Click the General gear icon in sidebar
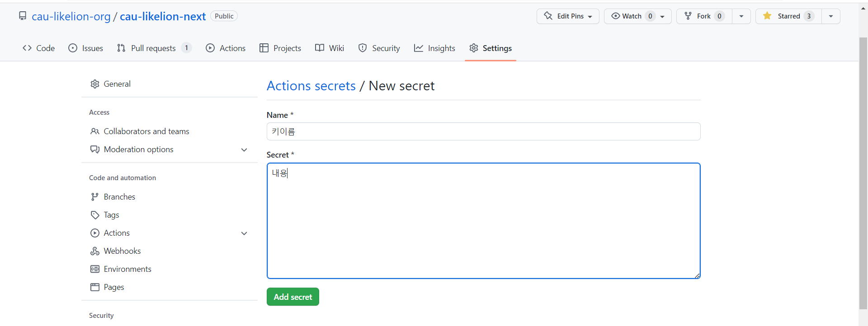This screenshot has height=326, width=868. (95, 84)
